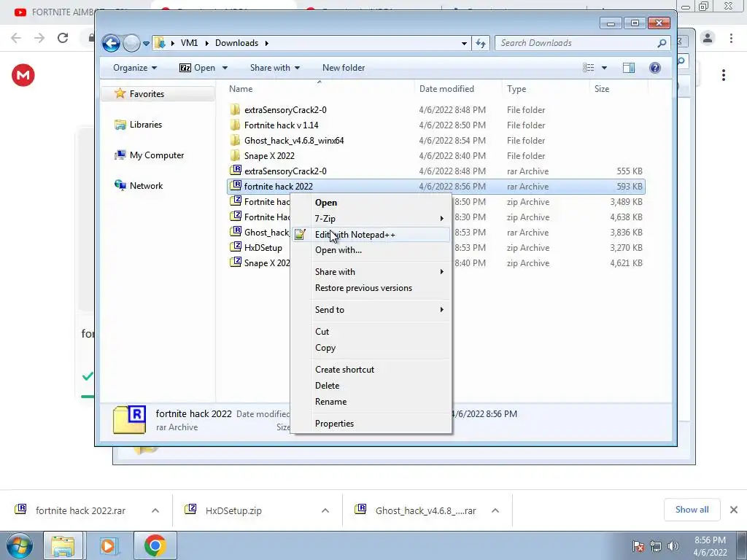
Task: Expand the view options dropdown arrow
Action: [604, 68]
